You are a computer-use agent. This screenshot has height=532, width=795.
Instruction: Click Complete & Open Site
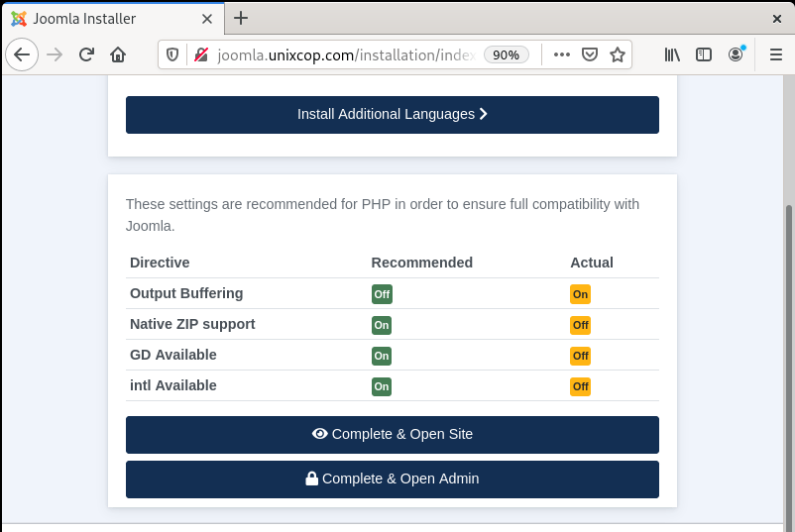pos(393,435)
